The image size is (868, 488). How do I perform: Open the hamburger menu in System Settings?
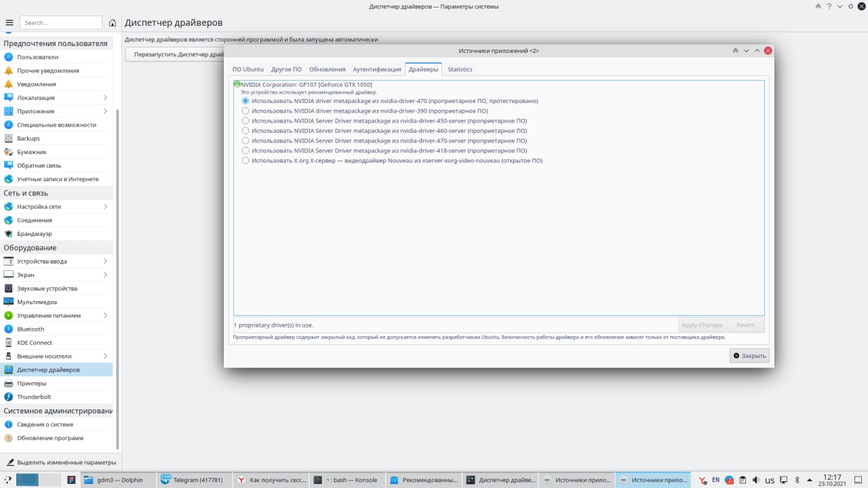pos(9,22)
